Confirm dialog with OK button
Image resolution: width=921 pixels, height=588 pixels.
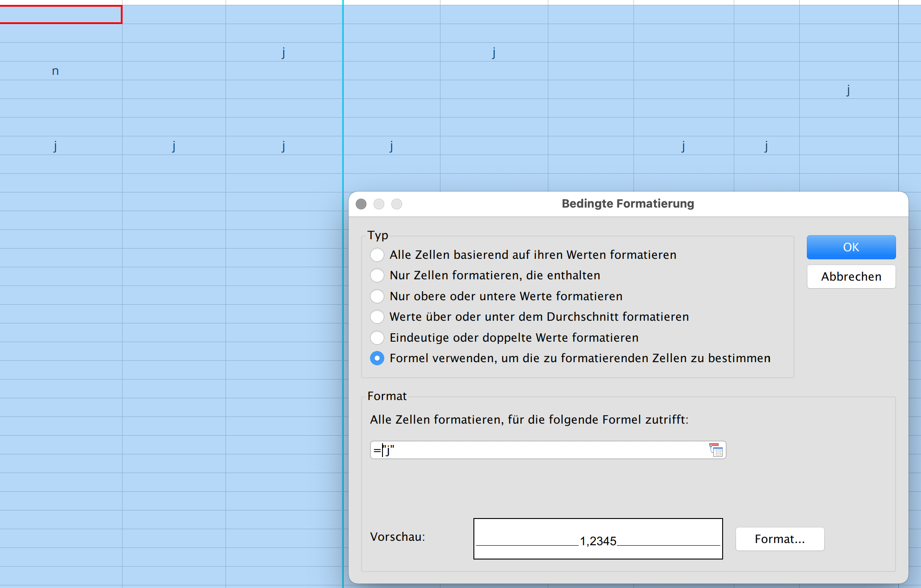click(x=851, y=247)
